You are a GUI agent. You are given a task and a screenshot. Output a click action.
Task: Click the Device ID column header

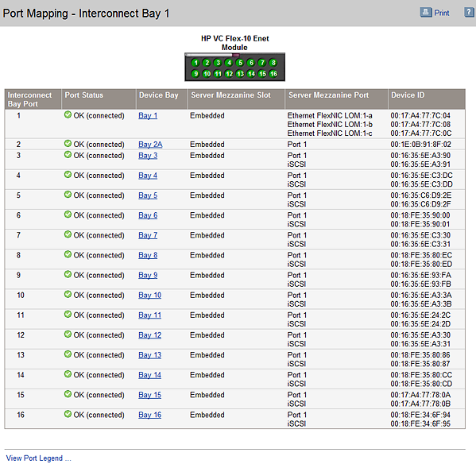click(x=427, y=99)
